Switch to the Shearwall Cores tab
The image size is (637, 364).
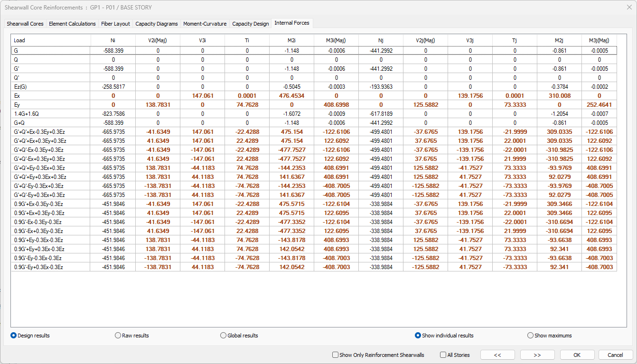click(x=25, y=24)
